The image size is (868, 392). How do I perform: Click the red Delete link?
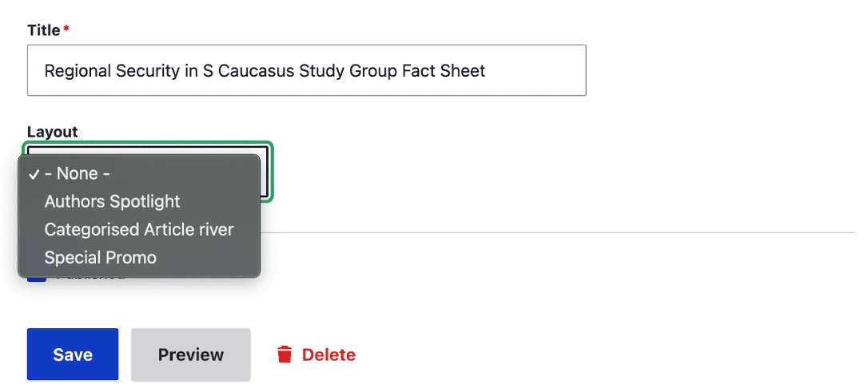[x=328, y=354]
